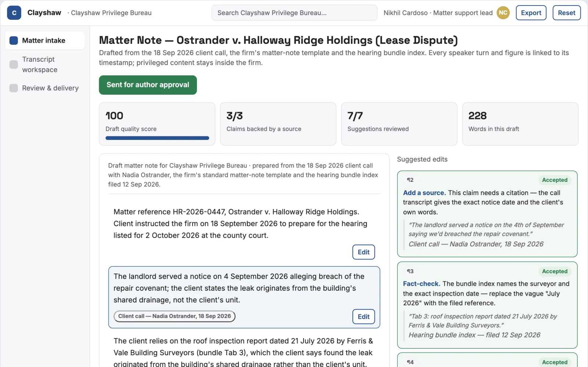Viewport: 588px width, 367px height.
Task: Switch to Transcript workspace
Action: 45,64
